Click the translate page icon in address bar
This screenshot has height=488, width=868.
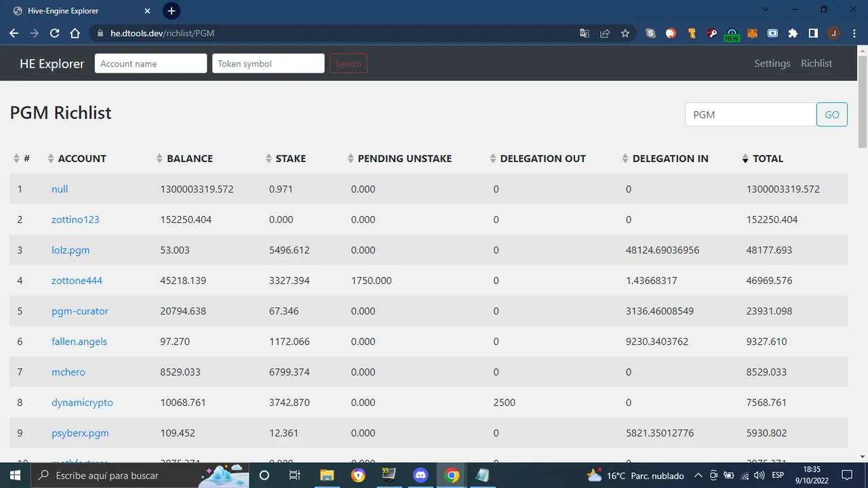[x=585, y=33]
